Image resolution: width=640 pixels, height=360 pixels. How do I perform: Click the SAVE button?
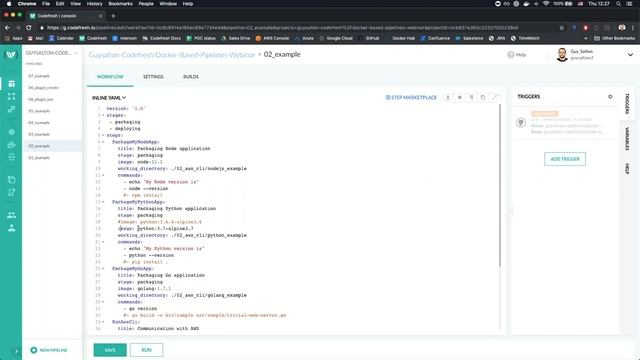tap(110, 350)
